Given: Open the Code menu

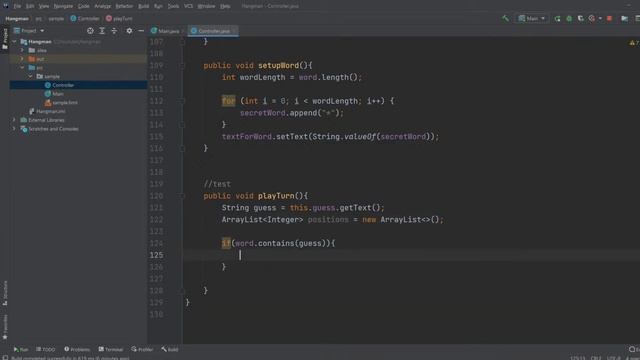Looking at the screenshot, I should [x=84, y=6].
